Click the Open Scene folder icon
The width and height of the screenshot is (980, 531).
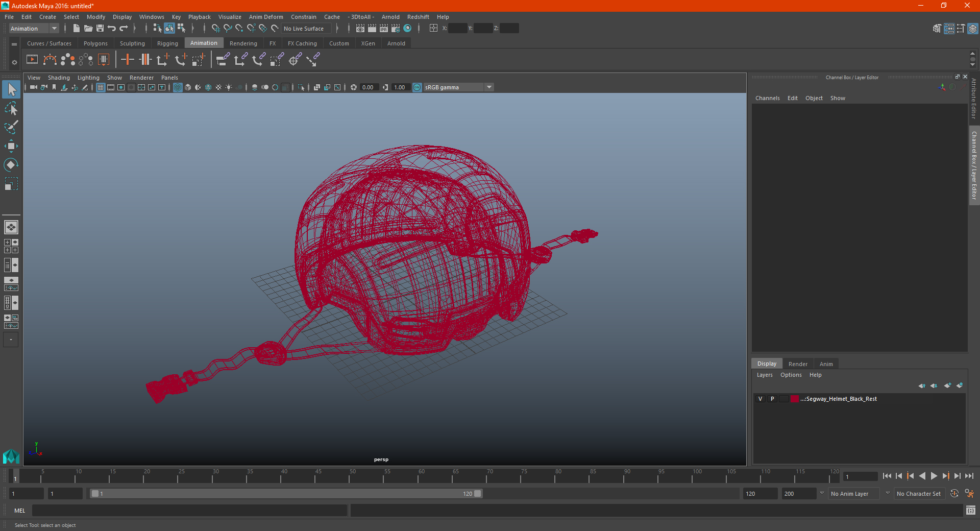point(88,29)
